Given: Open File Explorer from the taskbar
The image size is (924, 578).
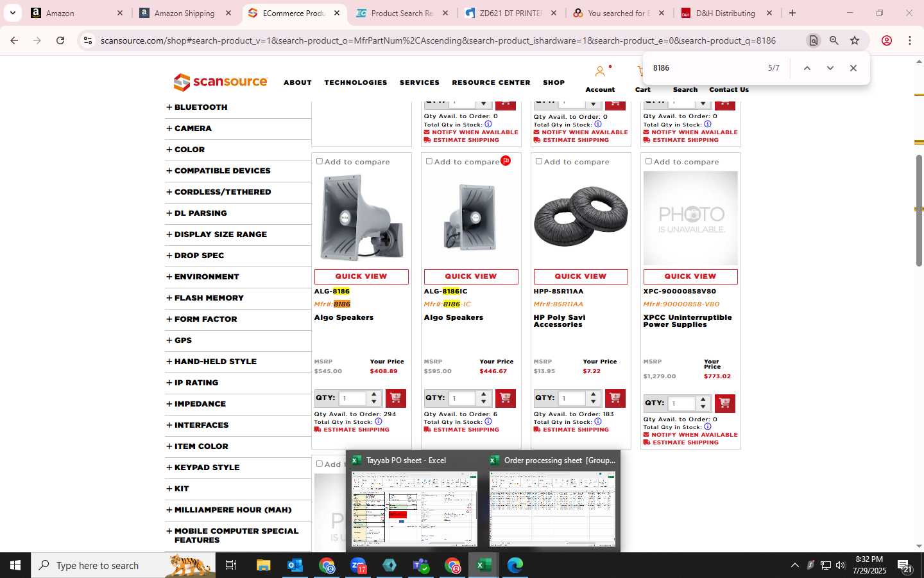Looking at the screenshot, I should [263, 565].
